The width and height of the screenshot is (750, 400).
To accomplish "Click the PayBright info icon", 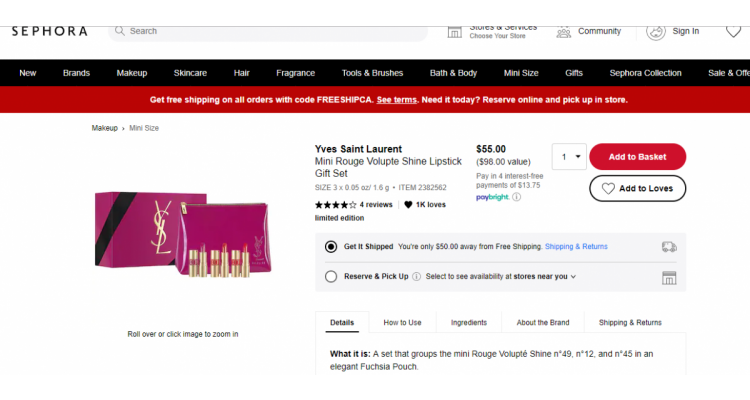I will point(517,197).
